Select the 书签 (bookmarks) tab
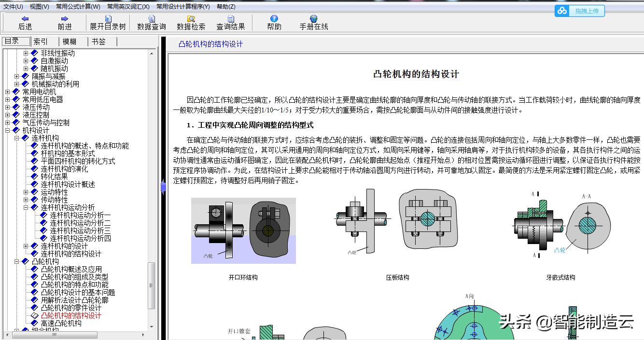The height and width of the screenshot is (340, 644). tap(99, 41)
